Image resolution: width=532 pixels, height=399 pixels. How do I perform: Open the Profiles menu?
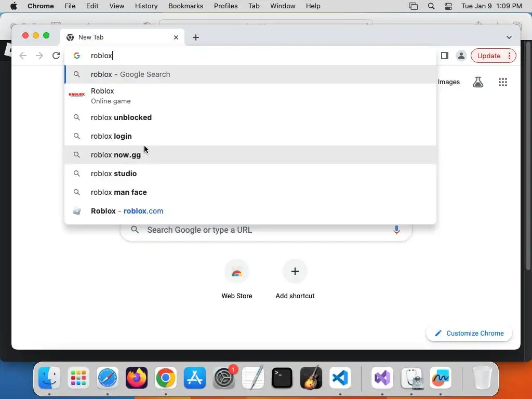tap(225, 6)
